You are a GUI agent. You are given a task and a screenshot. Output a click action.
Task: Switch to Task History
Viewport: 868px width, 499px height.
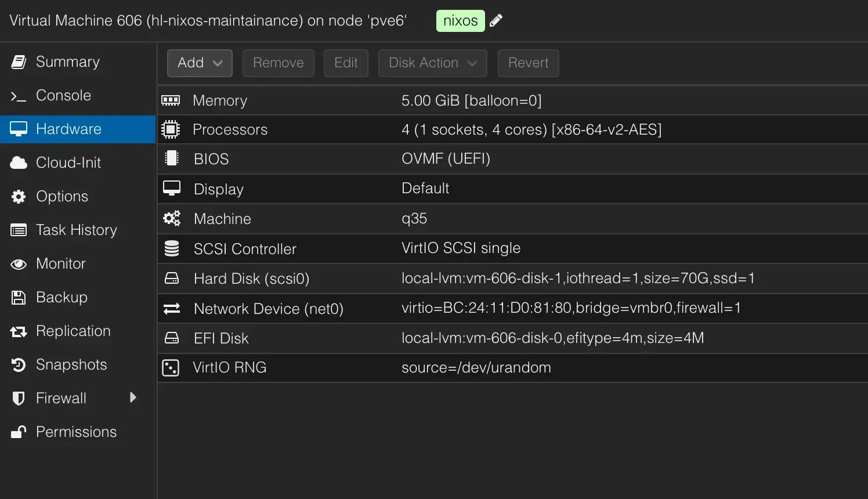[76, 230]
